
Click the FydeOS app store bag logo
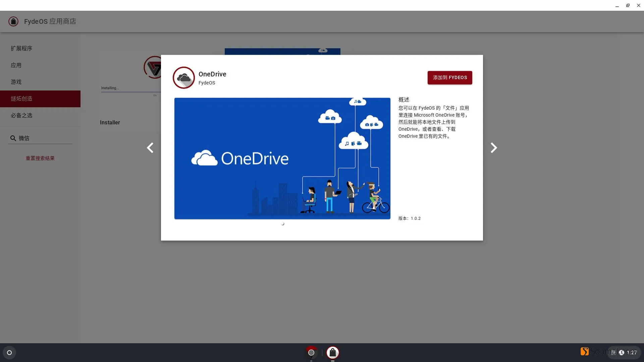pyautogui.click(x=13, y=21)
